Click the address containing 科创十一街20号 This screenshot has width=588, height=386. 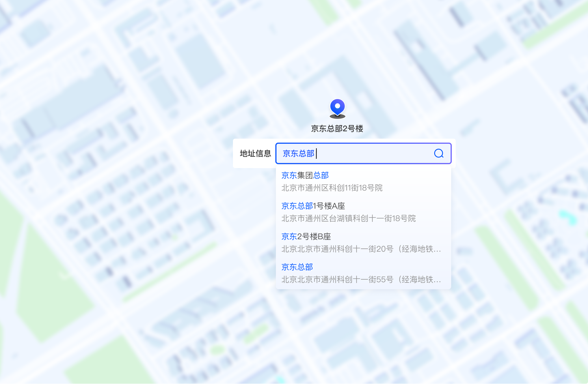point(361,249)
